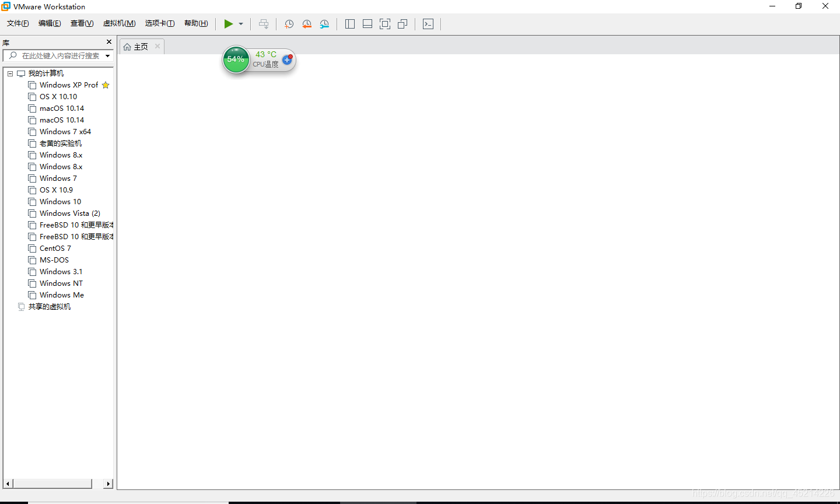Click the 43 °C CPU temperature reading
Viewport: 840px width, 504px height.
point(266,54)
